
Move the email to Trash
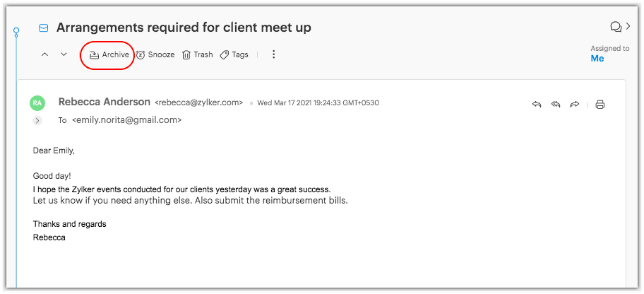pyautogui.click(x=197, y=54)
